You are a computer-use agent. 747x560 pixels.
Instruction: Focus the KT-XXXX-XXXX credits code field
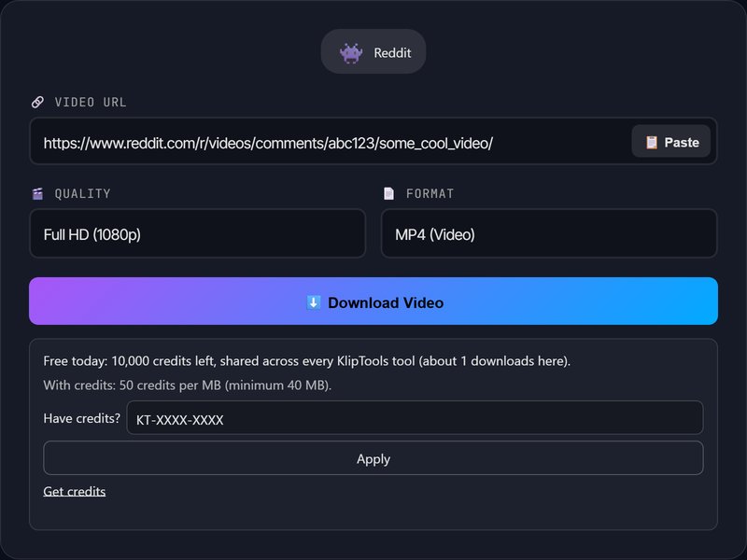(415, 417)
